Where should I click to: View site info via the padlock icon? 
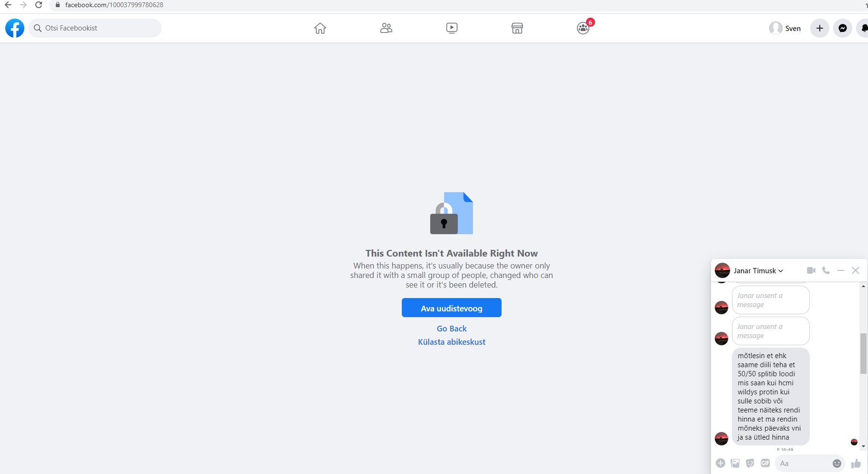(x=58, y=5)
